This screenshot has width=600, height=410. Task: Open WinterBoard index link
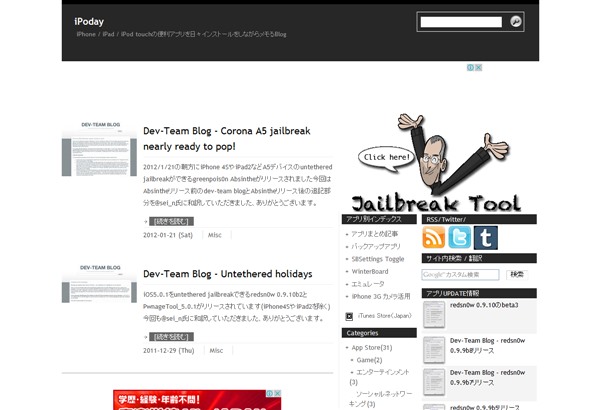[370, 271]
